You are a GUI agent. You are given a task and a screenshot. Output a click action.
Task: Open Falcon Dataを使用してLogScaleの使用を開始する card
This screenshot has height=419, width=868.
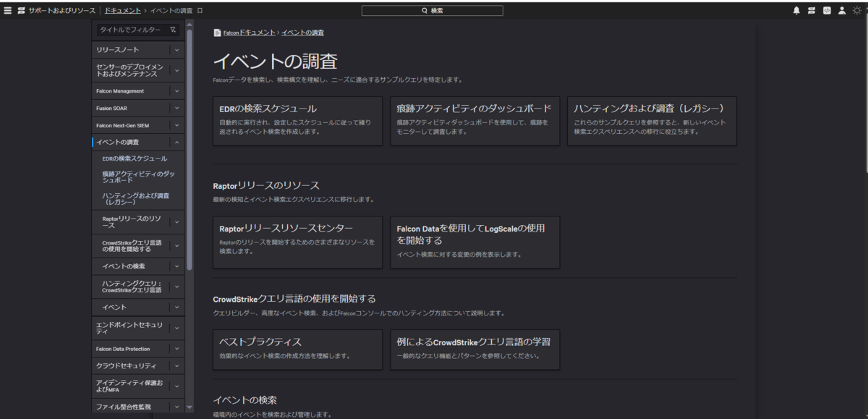tap(475, 242)
